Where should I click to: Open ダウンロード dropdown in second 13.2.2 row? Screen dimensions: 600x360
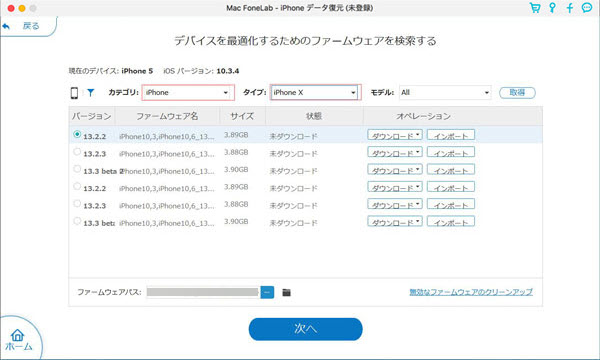pos(395,187)
